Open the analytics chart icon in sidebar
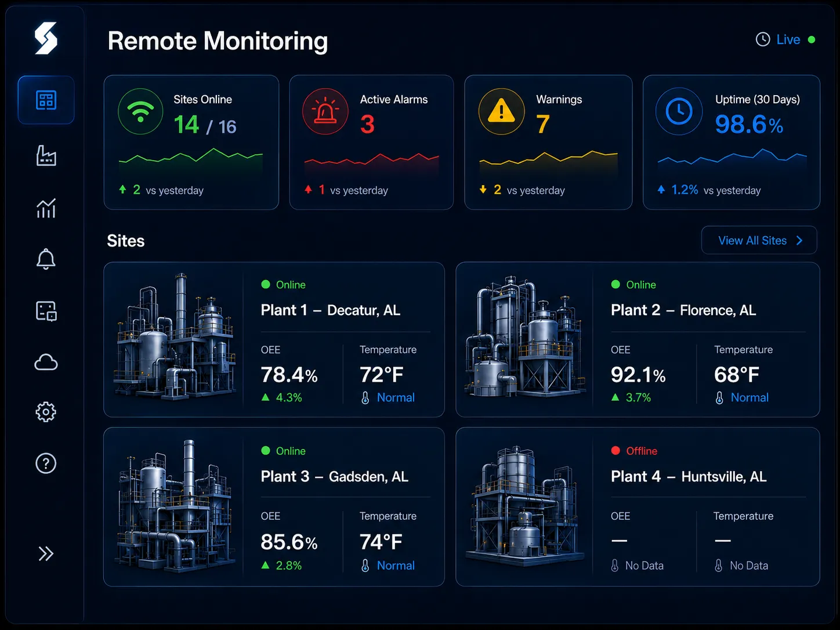Image resolution: width=840 pixels, height=630 pixels. pyautogui.click(x=46, y=208)
